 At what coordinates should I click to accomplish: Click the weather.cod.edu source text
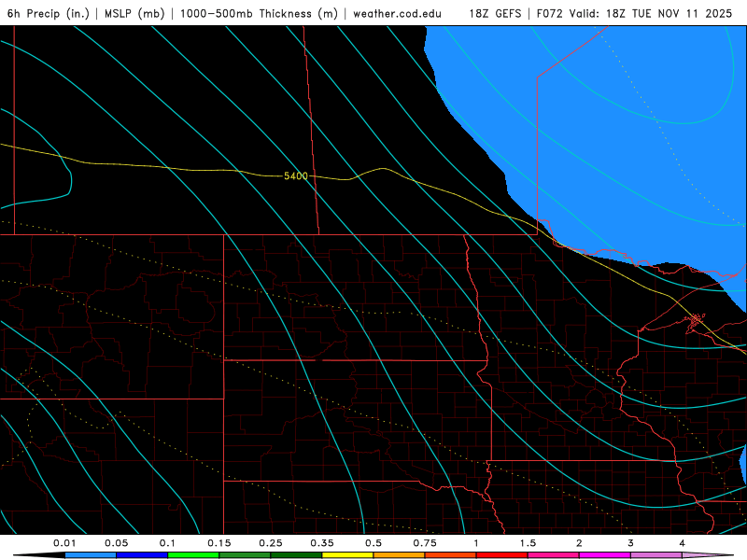(397, 13)
